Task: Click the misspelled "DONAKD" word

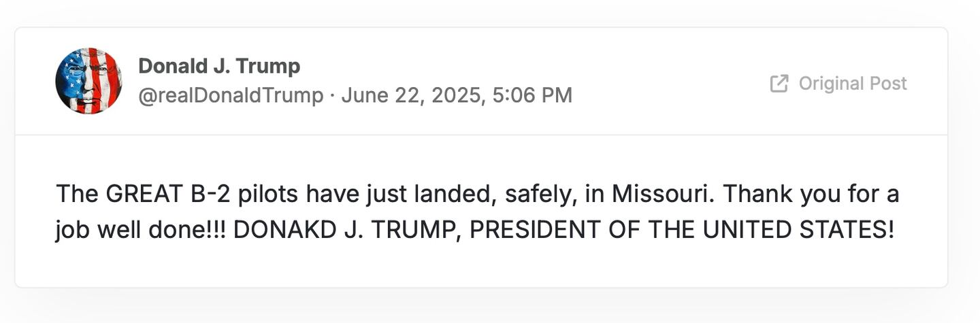Action: 285,231
